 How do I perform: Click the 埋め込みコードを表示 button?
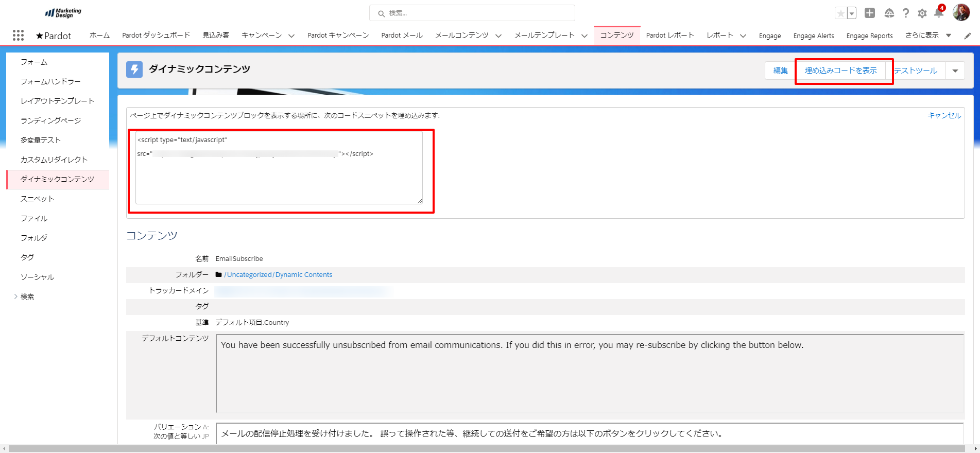840,71
